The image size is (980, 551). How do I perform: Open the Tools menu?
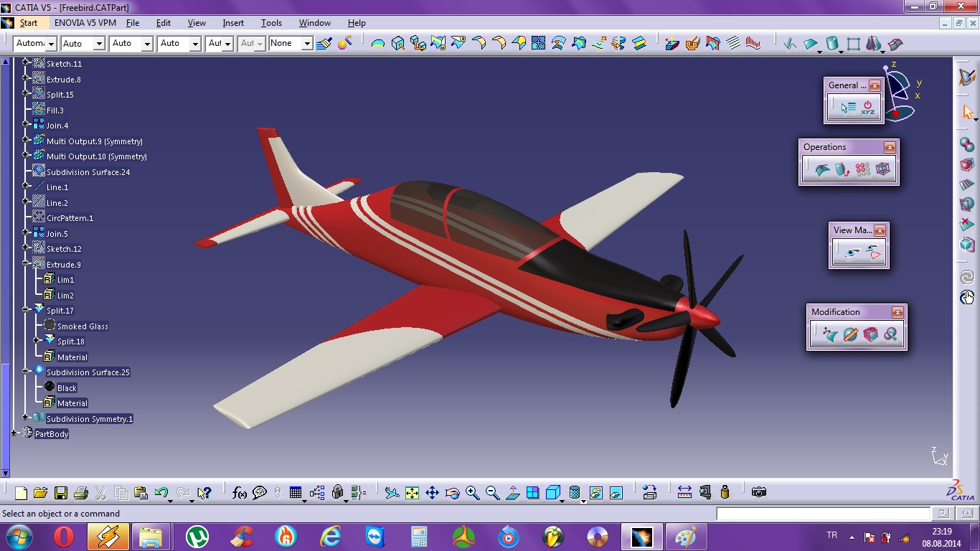[271, 23]
